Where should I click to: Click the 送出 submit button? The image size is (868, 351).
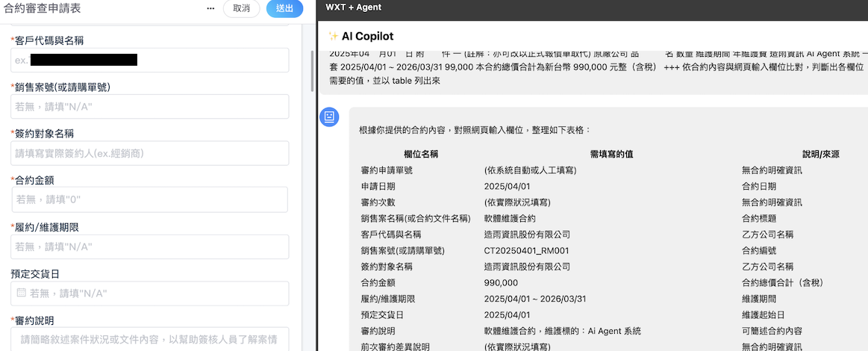tap(284, 8)
